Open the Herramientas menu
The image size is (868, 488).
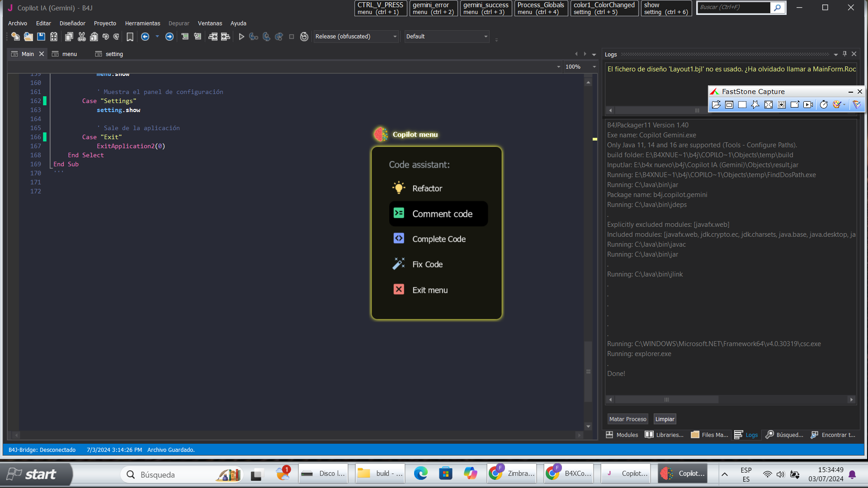(x=142, y=23)
